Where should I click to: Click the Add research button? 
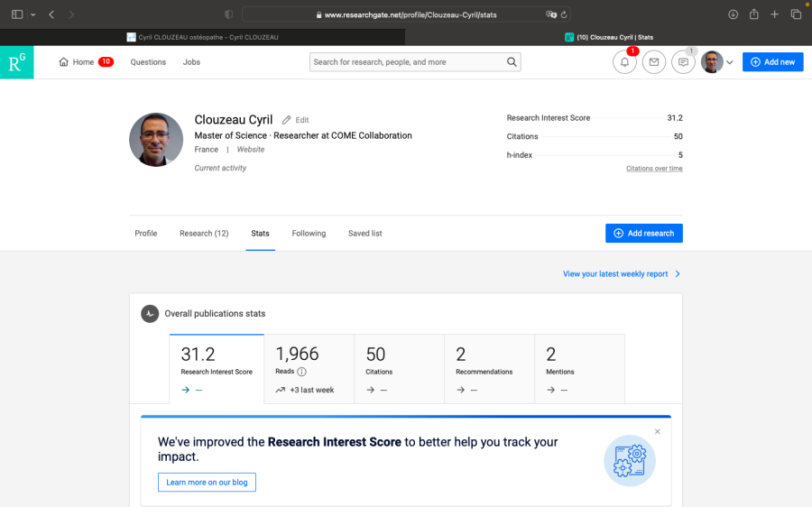(x=643, y=234)
